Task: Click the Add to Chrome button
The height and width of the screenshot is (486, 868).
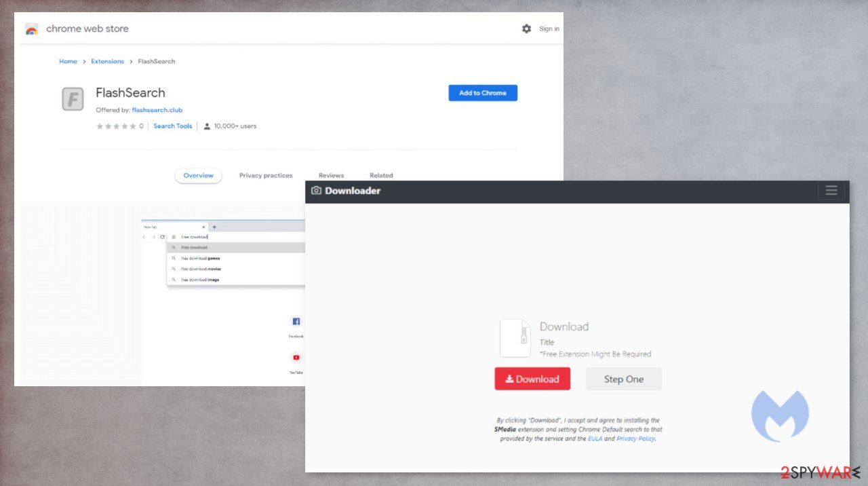Action: point(483,93)
